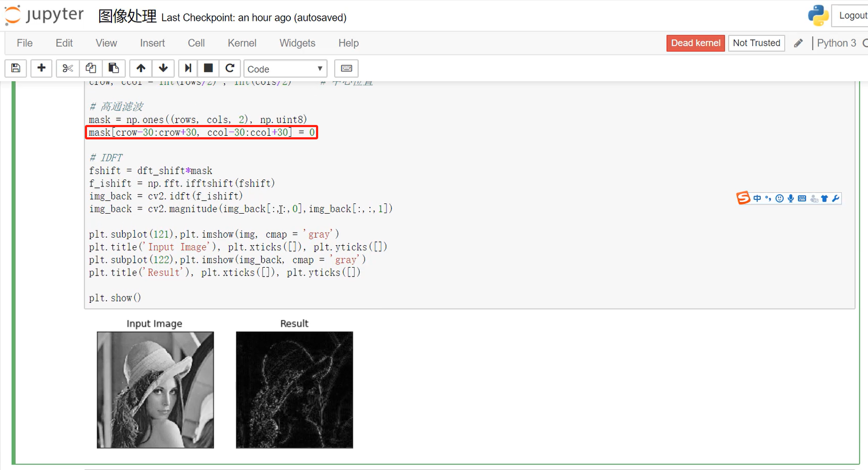Click the '# IDFT' comment line
Screen dimensions: 868x470
106,158
